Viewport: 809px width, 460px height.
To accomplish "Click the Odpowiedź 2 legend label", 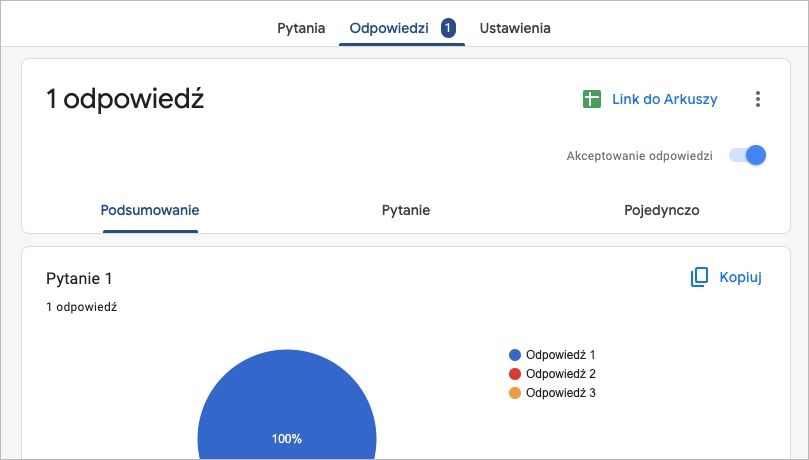I will (x=560, y=374).
